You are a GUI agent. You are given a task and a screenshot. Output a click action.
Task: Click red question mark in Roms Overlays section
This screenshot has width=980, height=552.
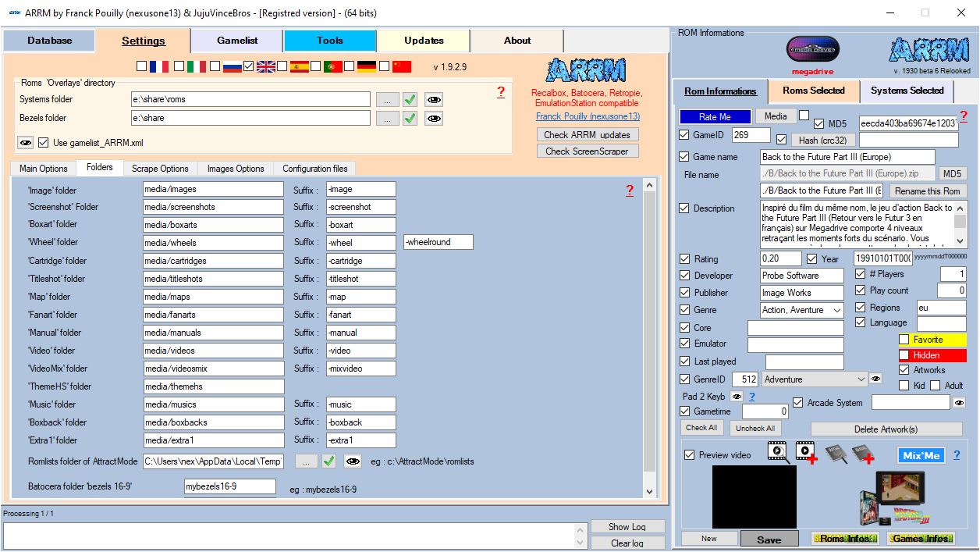pos(501,92)
